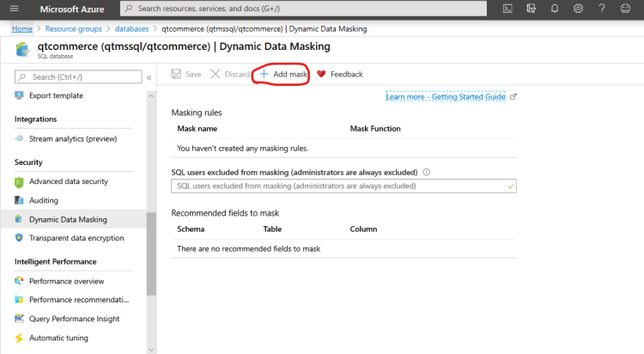The width and height of the screenshot is (644, 354).
Task: Click the Mask name column header
Action: 197,129
